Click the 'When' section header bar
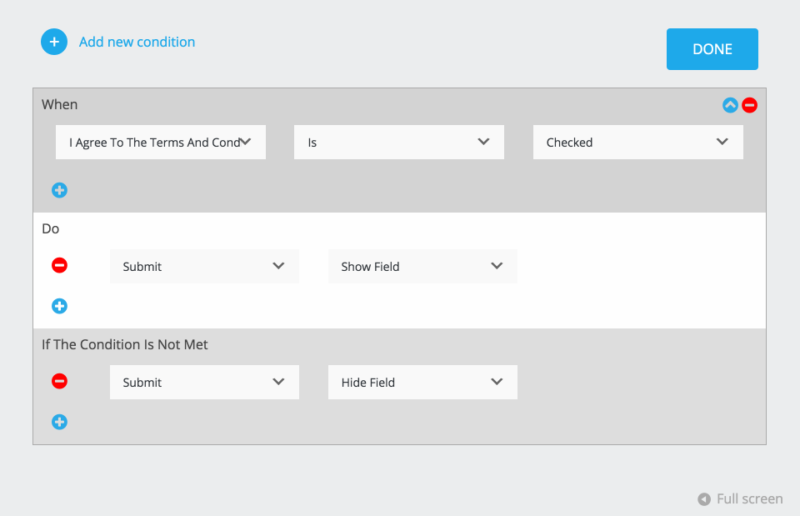Screen dimensions: 800x516 pos(380,104)
